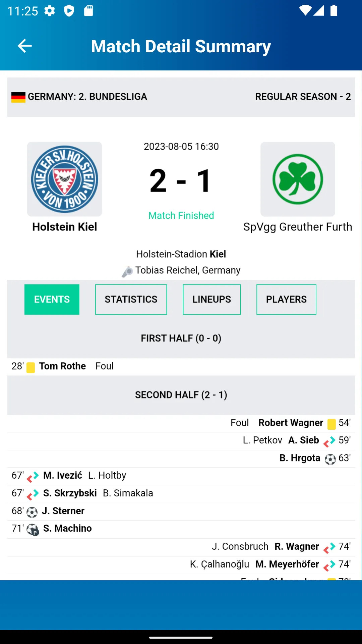Tap J. Sterner's goal ball icon
The image size is (362, 644).
click(x=32, y=512)
